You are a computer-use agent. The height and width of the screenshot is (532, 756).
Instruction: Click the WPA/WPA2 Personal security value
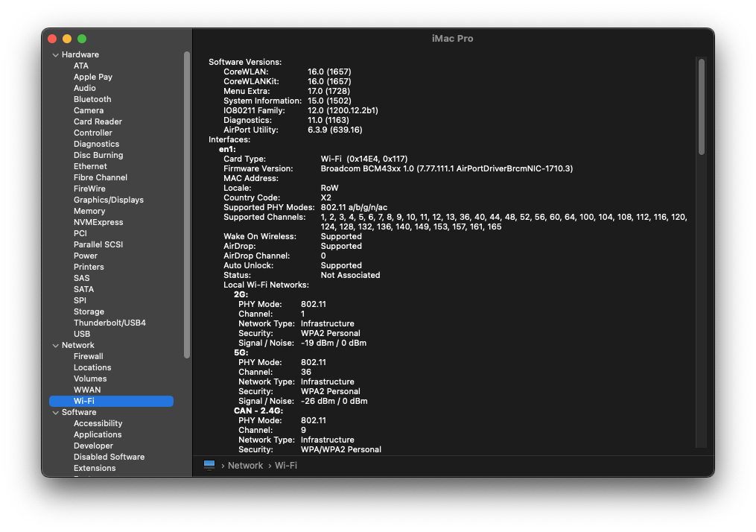(341, 449)
